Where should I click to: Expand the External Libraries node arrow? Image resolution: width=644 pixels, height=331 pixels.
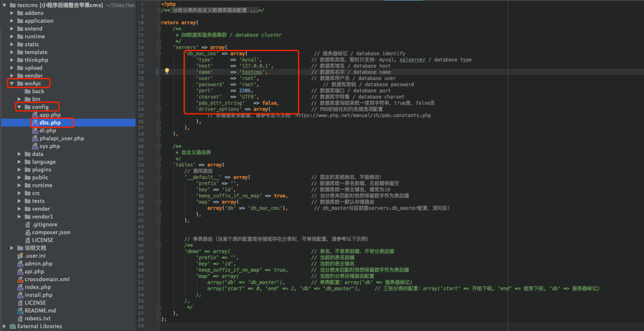[5, 326]
